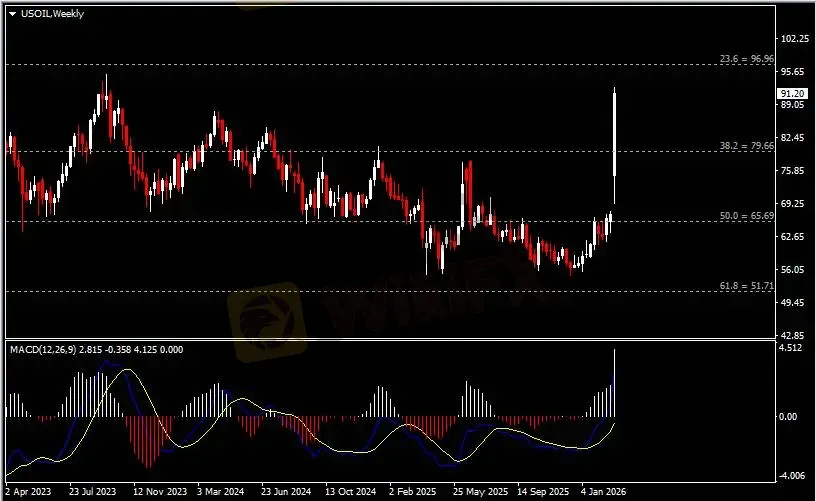Screen dimensions: 816x501
Task: Click the 13 Oct 2024 date label
Action: coord(350,492)
